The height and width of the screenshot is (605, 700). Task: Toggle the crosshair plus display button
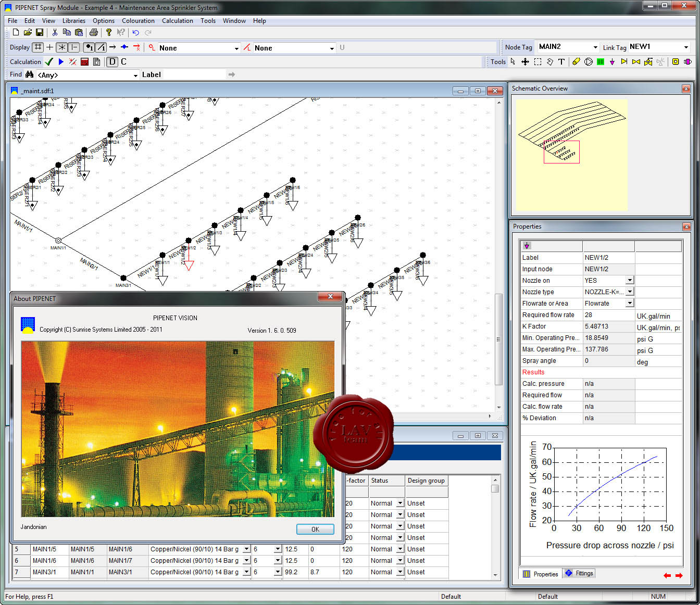pyautogui.click(x=50, y=47)
